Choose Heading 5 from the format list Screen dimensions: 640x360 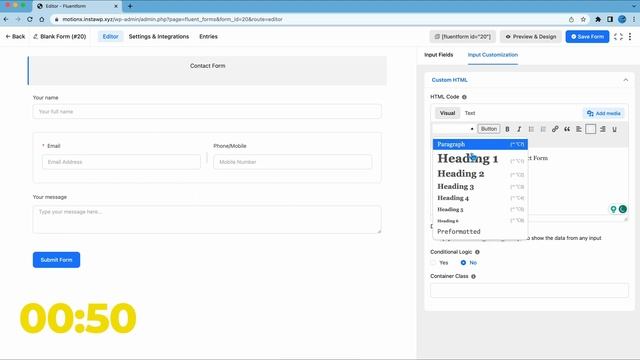point(480,209)
